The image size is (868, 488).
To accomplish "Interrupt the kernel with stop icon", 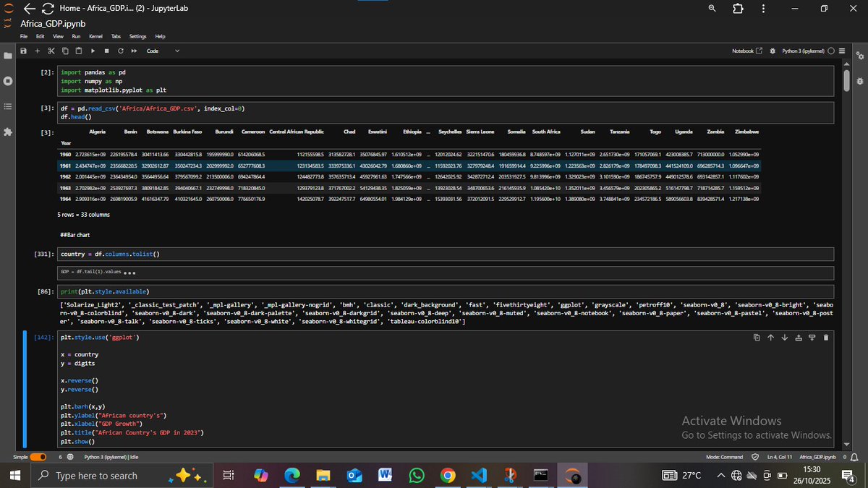I will (x=106, y=51).
